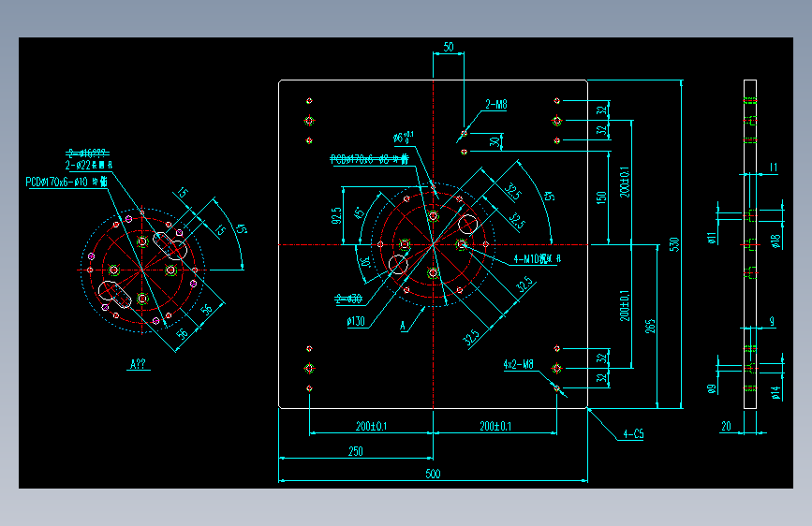Image resolution: width=812 pixels, height=526 pixels.
Task: Click the 11 depth dimension in side view
Action: [774, 168]
